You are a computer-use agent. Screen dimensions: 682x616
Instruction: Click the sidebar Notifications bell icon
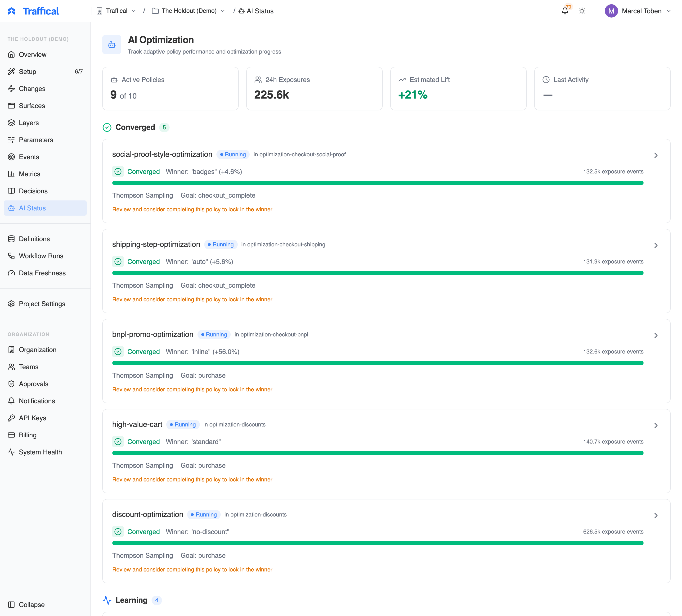pyautogui.click(x=12, y=401)
